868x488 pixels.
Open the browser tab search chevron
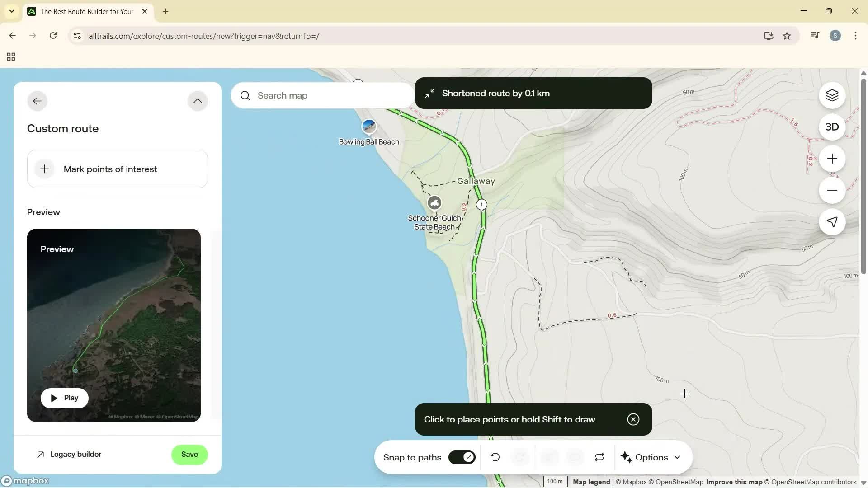(x=12, y=11)
